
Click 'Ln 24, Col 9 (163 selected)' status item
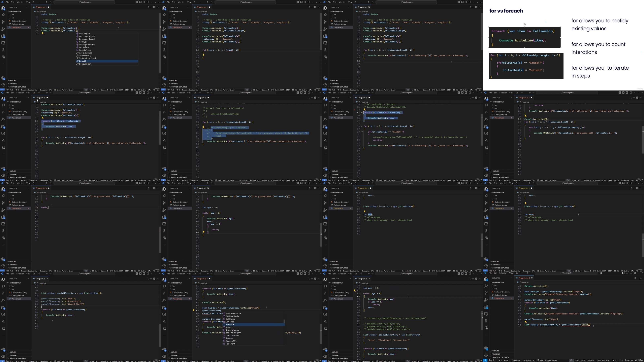pos(250,180)
